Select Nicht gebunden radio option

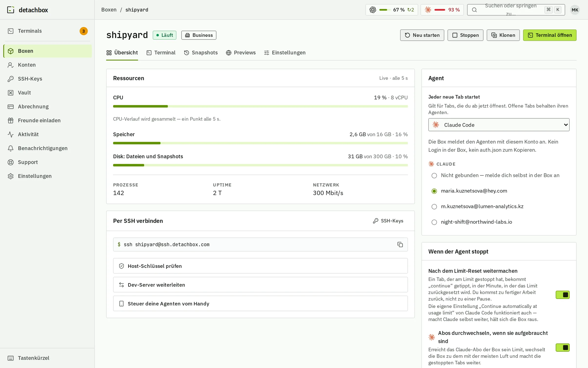tap(434, 176)
